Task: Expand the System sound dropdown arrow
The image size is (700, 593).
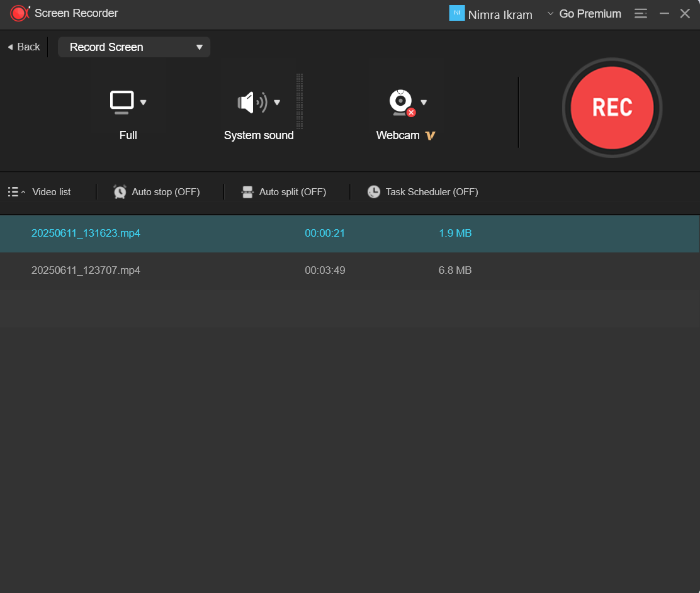Action: (277, 103)
